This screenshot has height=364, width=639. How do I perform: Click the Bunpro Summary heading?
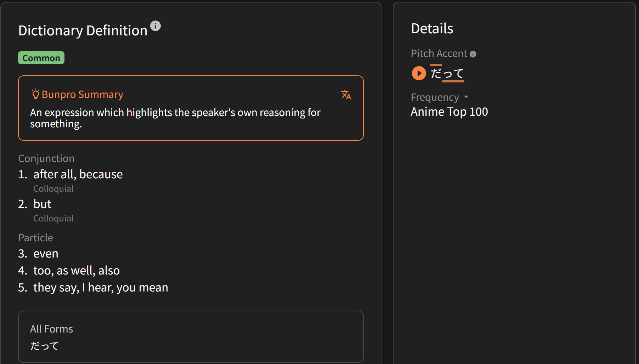tap(82, 94)
